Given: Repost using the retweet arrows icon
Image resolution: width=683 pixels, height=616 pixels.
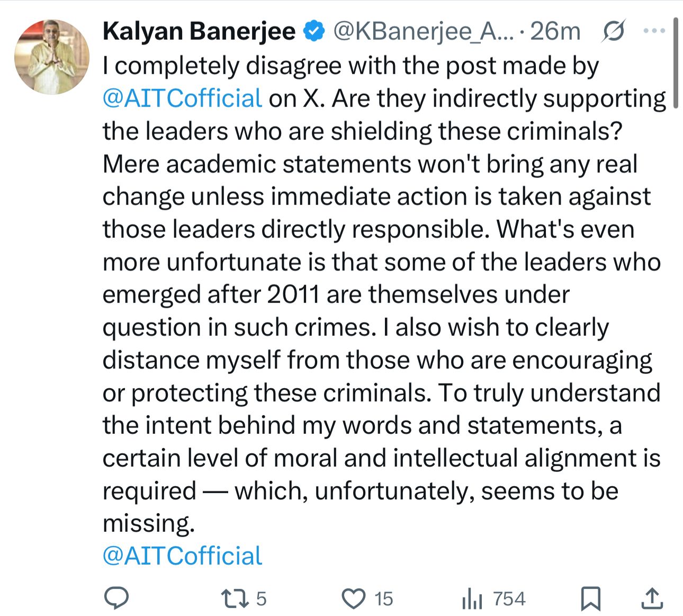Looking at the screenshot, I should coord(235,599).
